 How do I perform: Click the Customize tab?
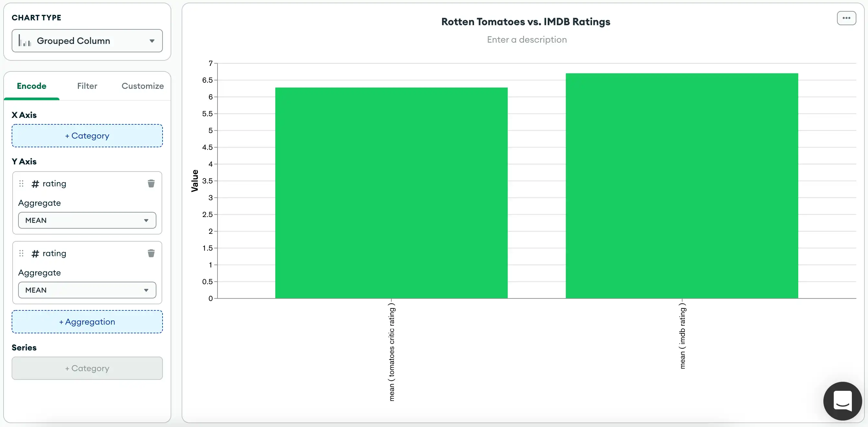click(x=143, y=86)
